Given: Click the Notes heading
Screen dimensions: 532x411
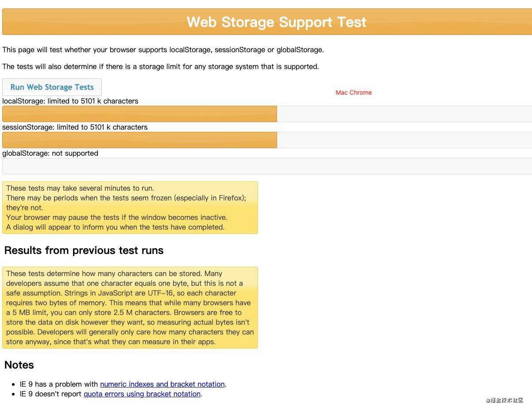Looking at the screenshot, I should click(19, 365).
